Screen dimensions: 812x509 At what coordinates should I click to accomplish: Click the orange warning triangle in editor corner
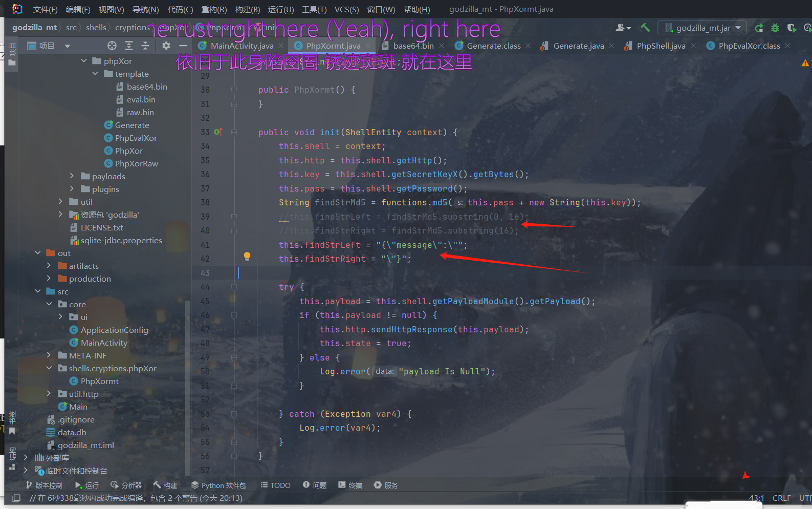point(805,63)
